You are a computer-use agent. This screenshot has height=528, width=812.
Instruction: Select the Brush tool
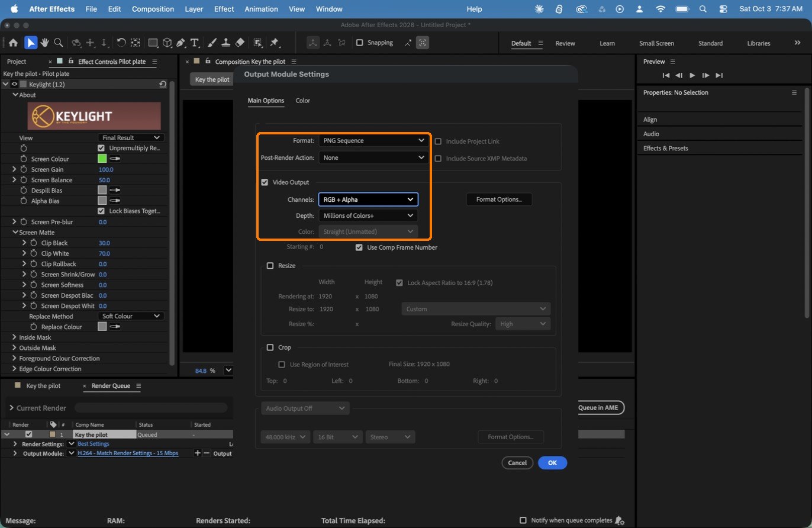click(x=212, y=43)
